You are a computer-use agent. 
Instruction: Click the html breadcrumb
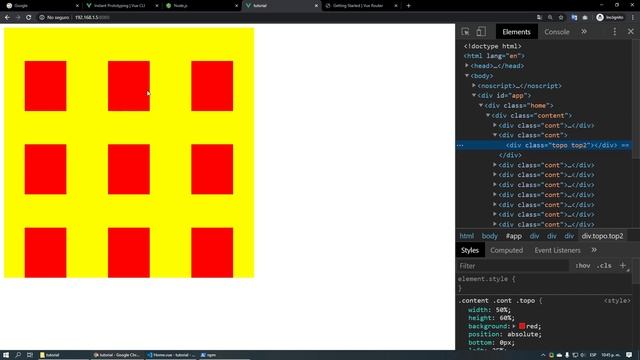(467, 236)
